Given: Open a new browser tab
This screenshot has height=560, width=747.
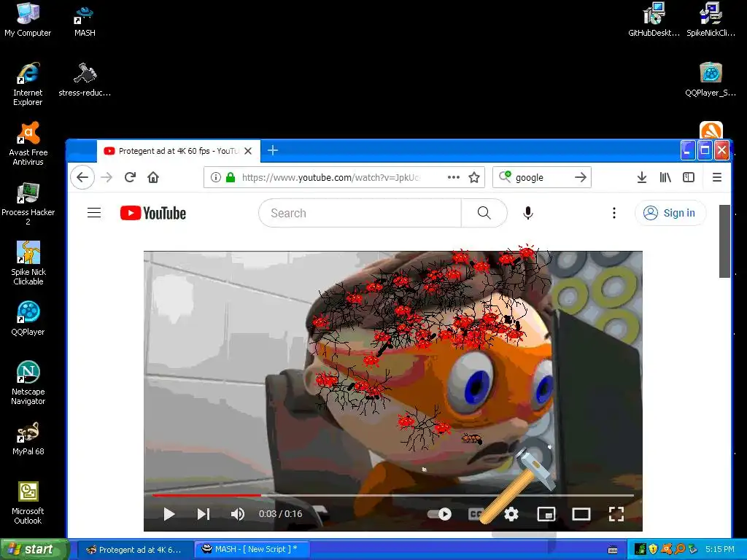Looking at the screenshot, I should (x=273, y=150).
